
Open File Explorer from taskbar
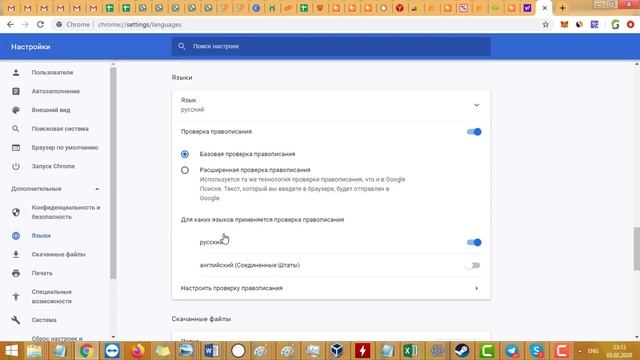[x=34, y=351]
